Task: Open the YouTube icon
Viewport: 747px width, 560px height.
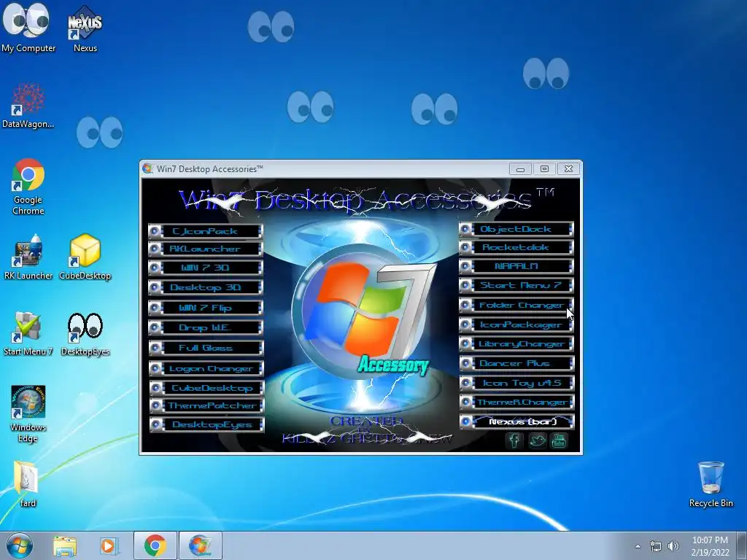Action: pos(559,440)
